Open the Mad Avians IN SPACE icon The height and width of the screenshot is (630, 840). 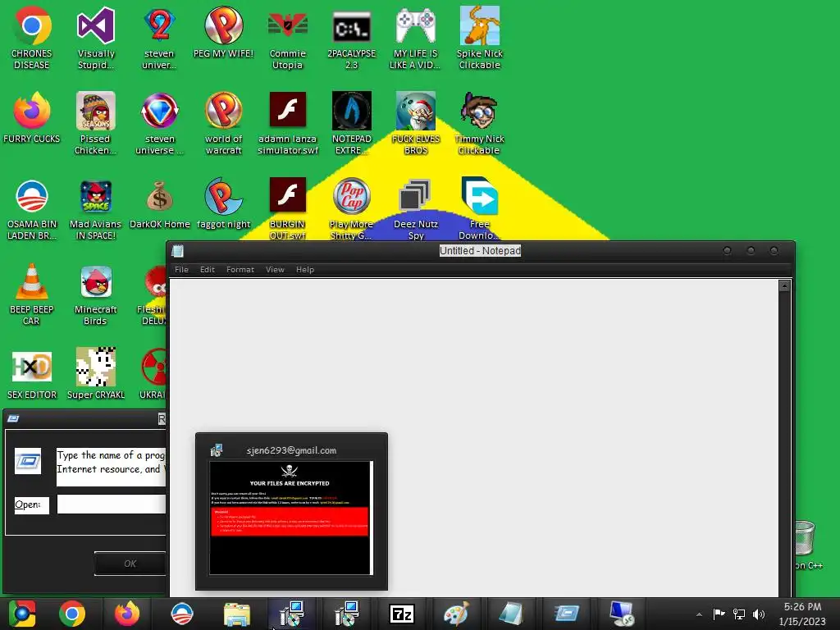tap(95, 209)
